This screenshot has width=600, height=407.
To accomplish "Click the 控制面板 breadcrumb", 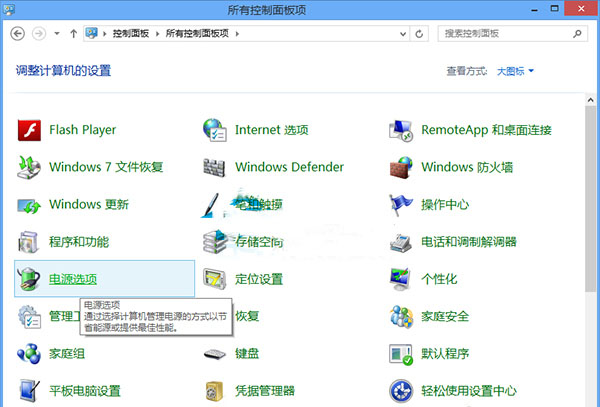I will pos(130,34).
